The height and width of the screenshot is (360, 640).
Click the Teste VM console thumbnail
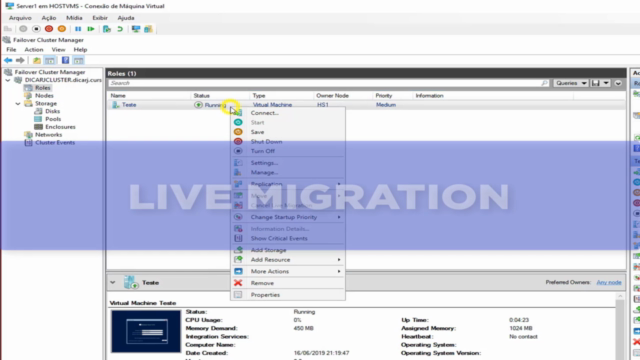[146, 331]
